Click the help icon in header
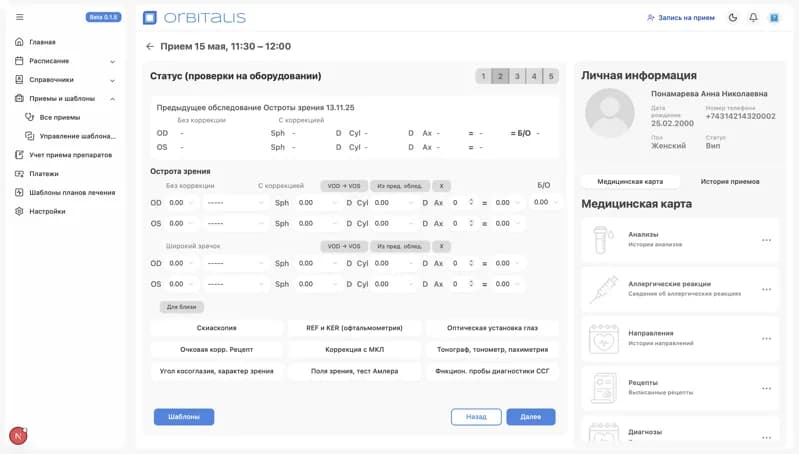This screenshot has width=799, height=454. pyautogui.click(x=774, y=18)
